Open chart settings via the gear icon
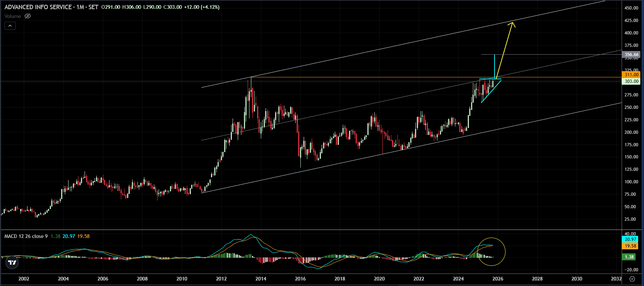 (632, 279)
